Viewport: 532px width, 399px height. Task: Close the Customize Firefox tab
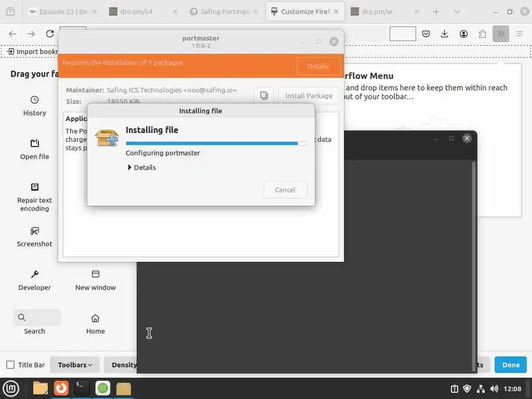coord(336,11)
